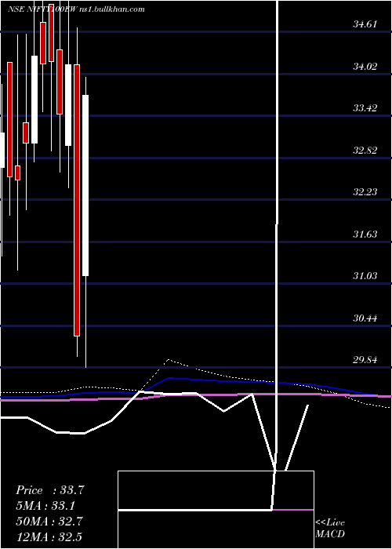Click the 30.44 price axis label

[x=365, y=318]
